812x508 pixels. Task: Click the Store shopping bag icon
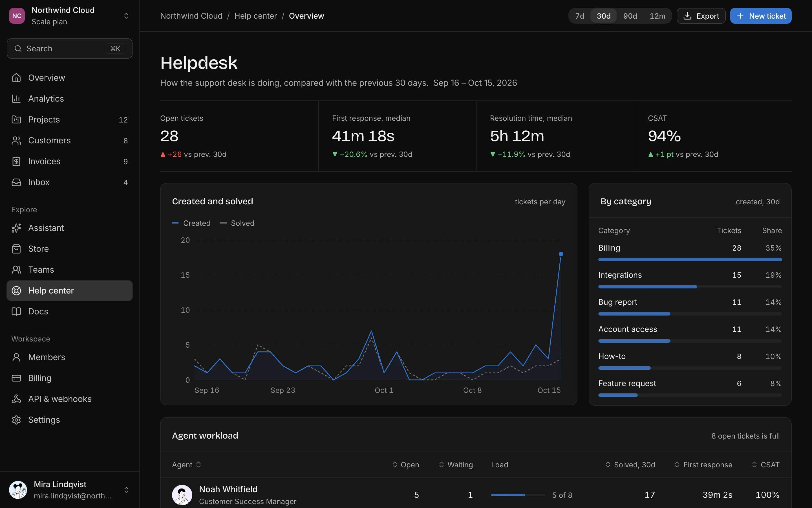tap(16, 249)
